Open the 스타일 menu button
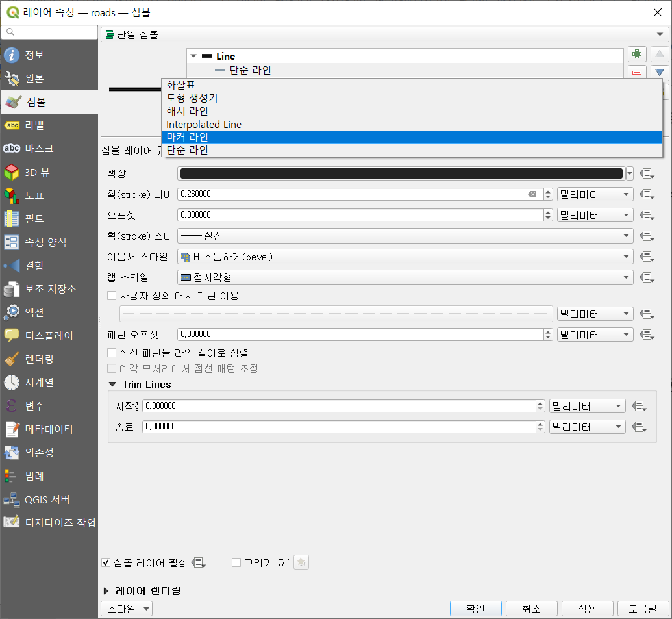672x619 pixels. tap(127, 609)
